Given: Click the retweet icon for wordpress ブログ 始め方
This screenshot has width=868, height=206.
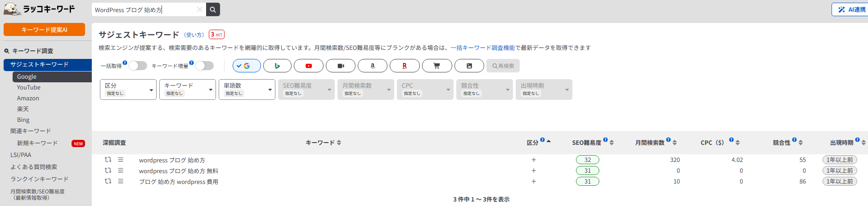Looking at the screenshot, I should (108, 160).
